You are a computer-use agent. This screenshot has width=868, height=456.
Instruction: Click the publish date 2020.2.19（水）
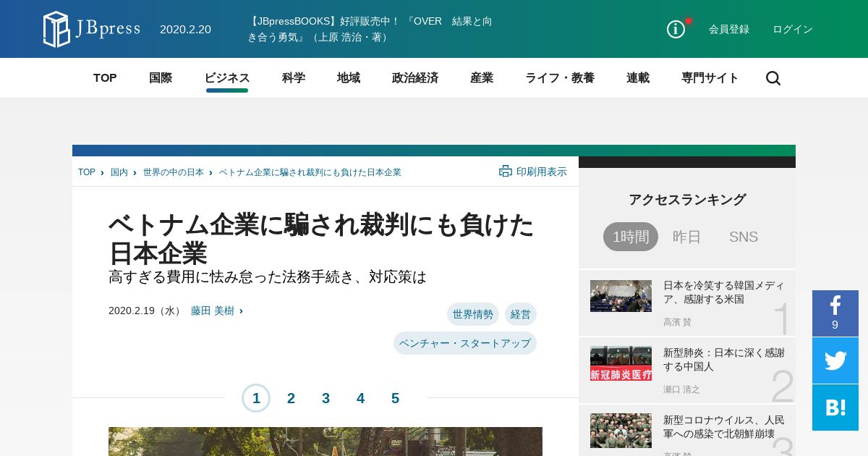tap(146, 311)
